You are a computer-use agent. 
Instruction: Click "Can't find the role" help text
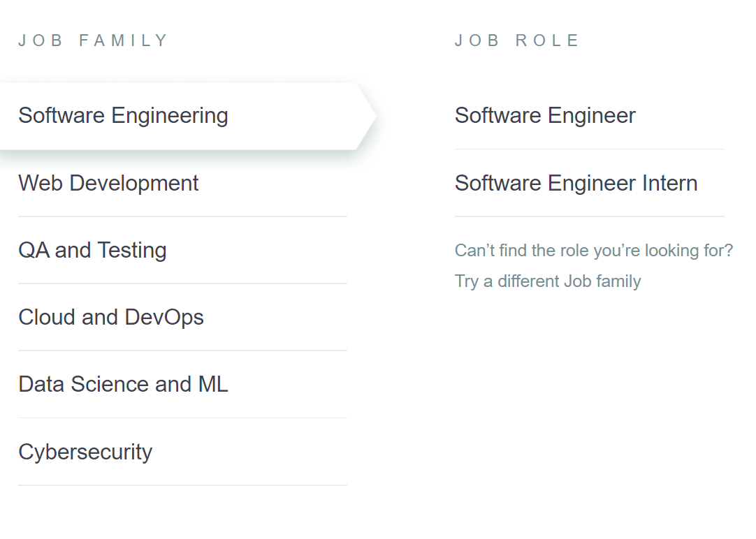tap(593, 251)
